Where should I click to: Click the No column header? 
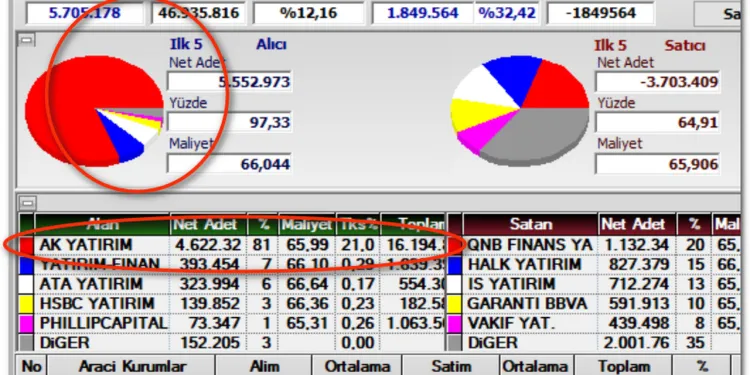pos(31,366)
